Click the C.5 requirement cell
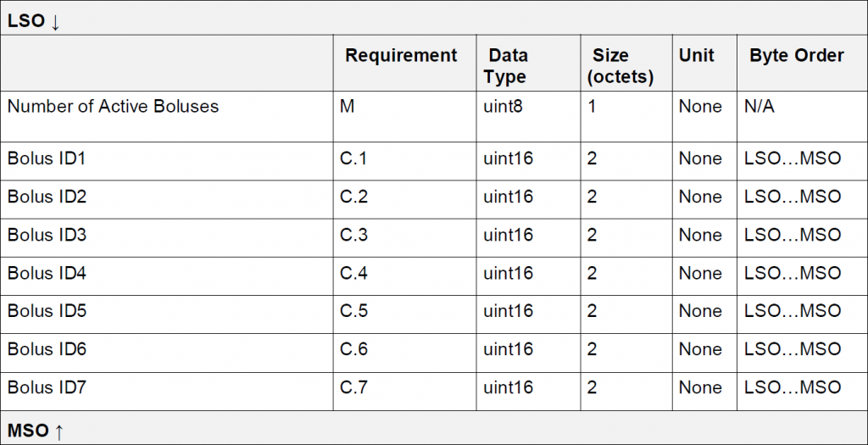 point(354,311)
